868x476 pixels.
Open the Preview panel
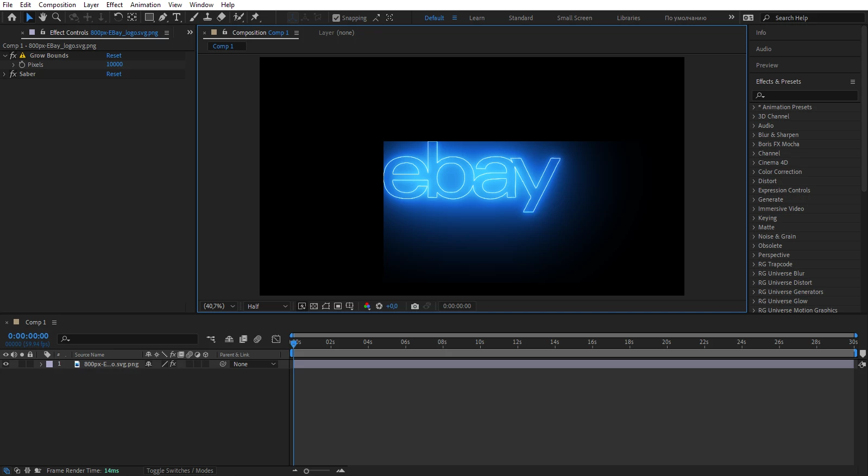767,65
